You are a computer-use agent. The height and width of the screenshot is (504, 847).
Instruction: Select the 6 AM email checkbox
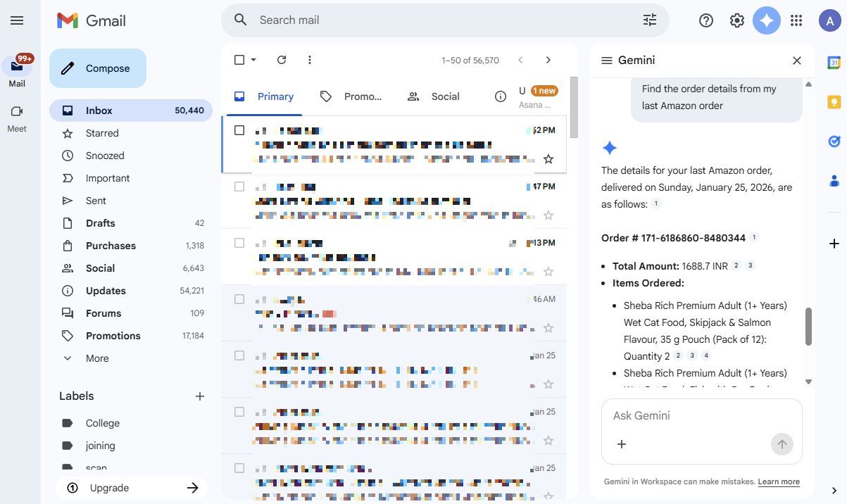[x=239, y=299]
